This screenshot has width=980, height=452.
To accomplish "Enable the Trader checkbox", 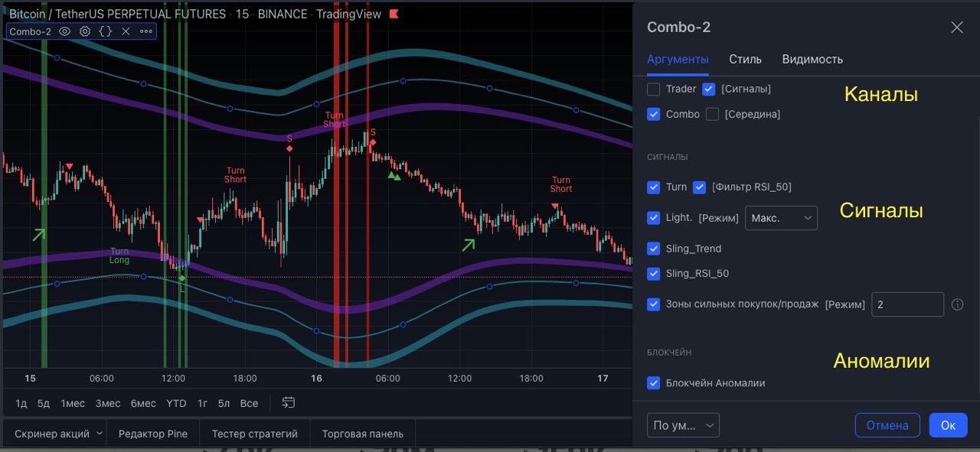I will (653, 89).
